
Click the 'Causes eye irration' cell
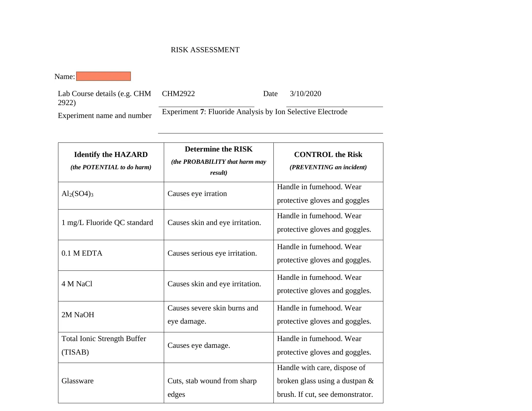pos(219,196)
